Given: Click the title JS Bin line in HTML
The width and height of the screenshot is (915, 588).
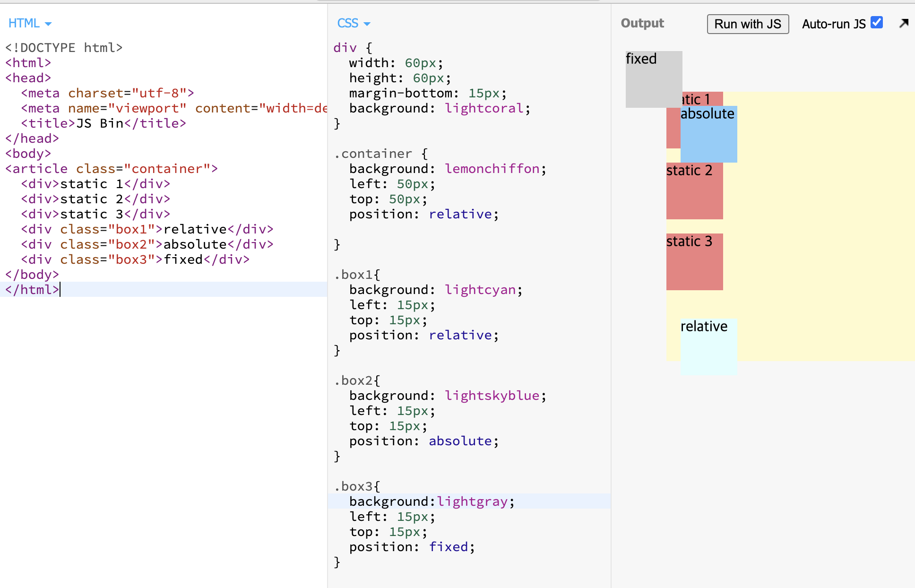Looking at the screenshot, I should pos(104,123).
